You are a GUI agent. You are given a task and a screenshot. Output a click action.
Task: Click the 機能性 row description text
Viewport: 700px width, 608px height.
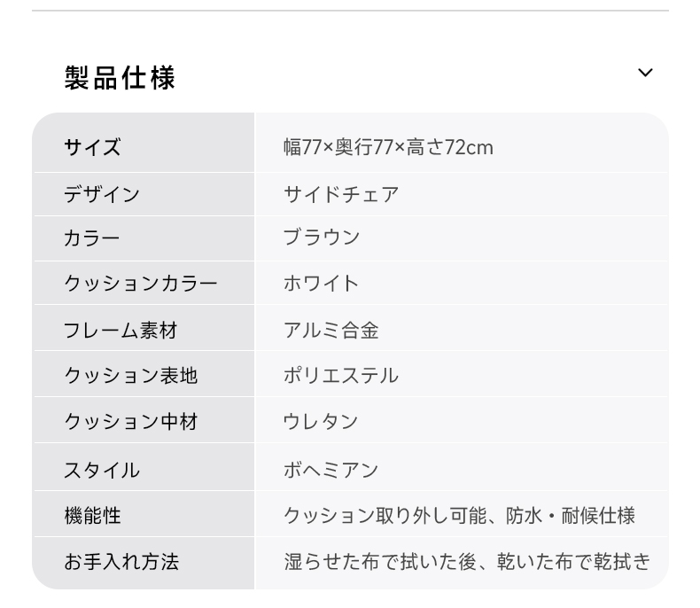459,516
